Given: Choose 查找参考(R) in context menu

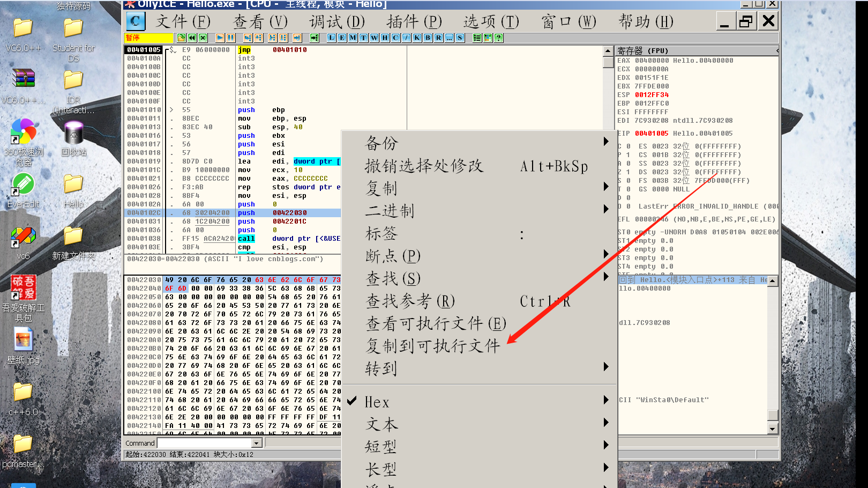Looking at the screenshot, I should click(x=478, y=300).
